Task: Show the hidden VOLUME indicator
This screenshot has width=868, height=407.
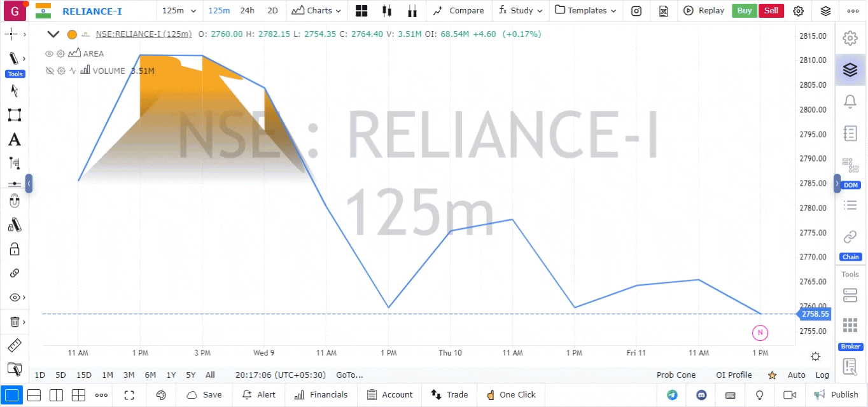Action: pos(49,71)
